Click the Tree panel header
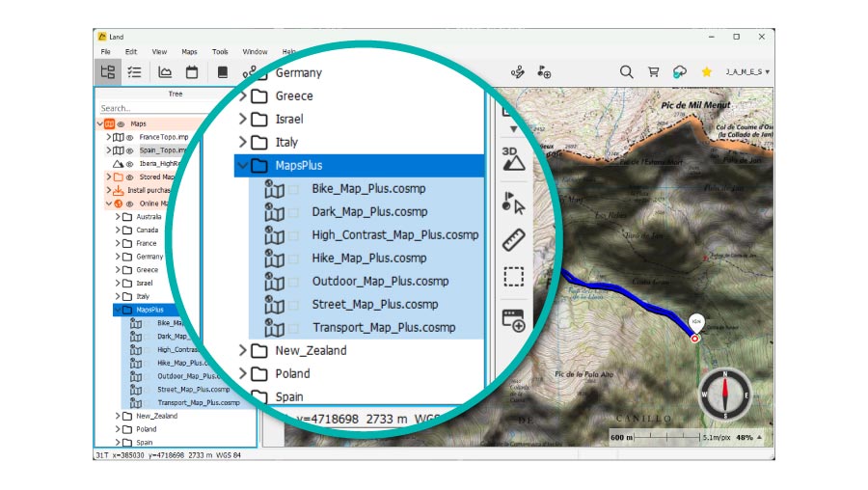The width and height of the screenshot is (868, 490). pyautogui.click(x=176, y=95)
